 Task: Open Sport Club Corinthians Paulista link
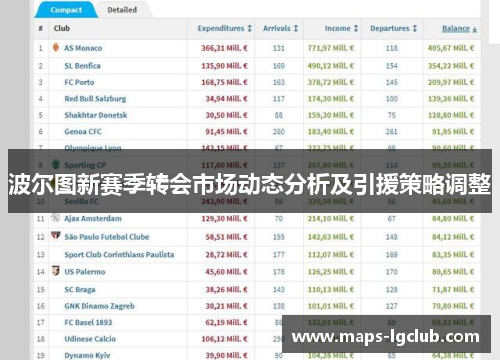pos(119,255)
